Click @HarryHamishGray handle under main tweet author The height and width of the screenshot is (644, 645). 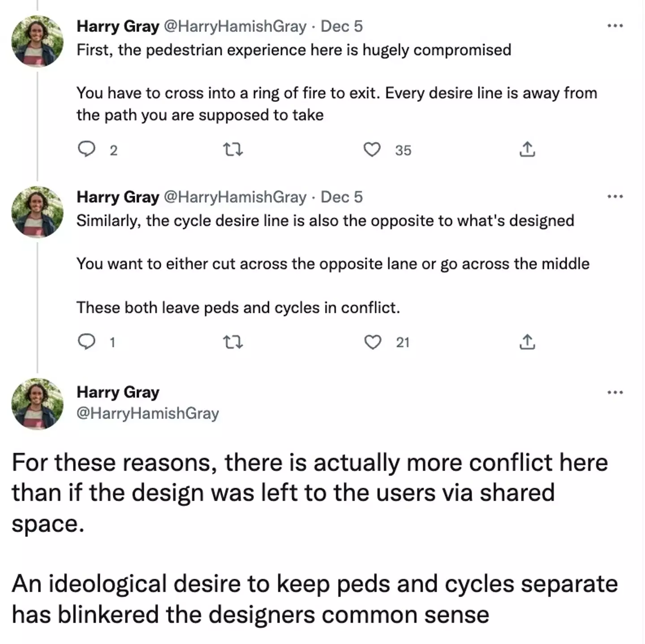point(148,413)
